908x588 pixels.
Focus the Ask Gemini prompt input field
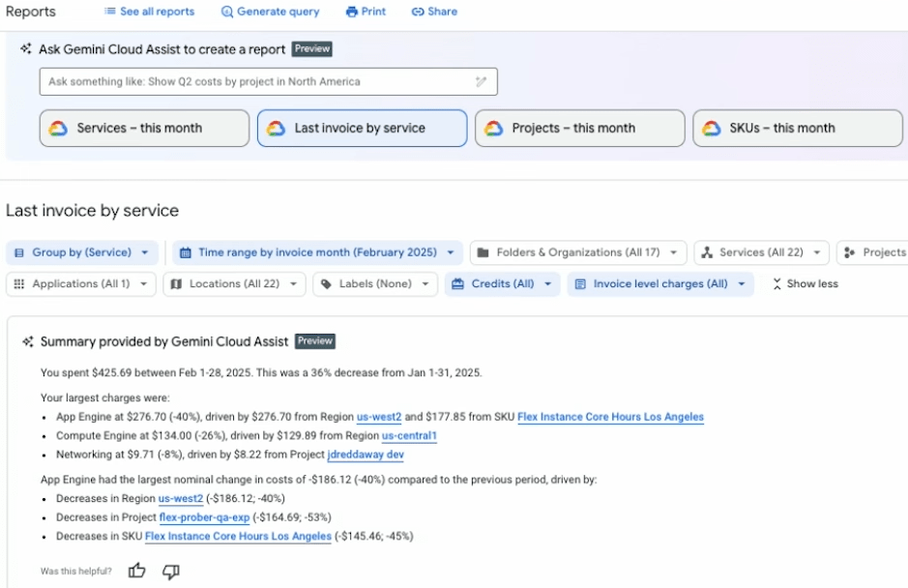(x=269, y=81)
